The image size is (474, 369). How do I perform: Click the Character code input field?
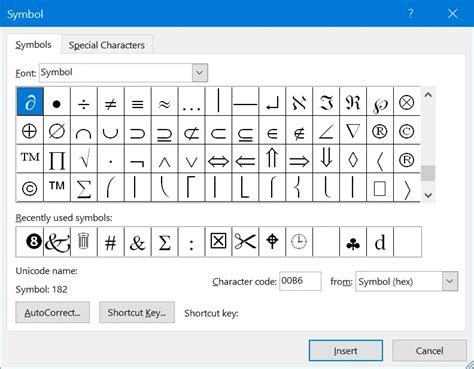tap(300, 281)
